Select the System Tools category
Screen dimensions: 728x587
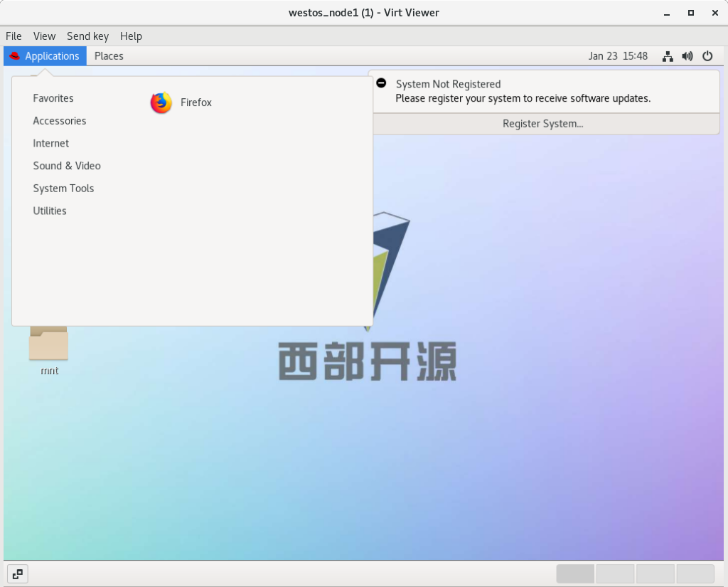click(63, 189)
